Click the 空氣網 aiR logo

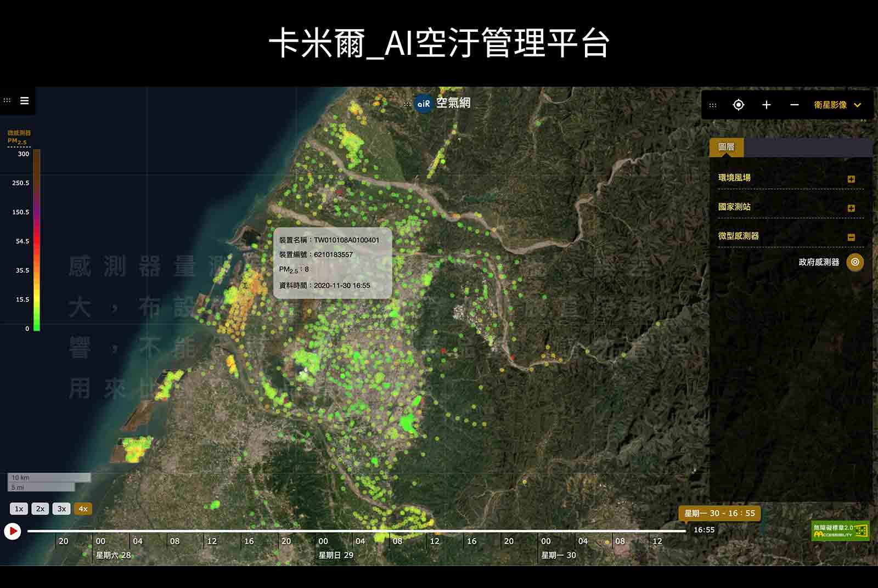443,103
